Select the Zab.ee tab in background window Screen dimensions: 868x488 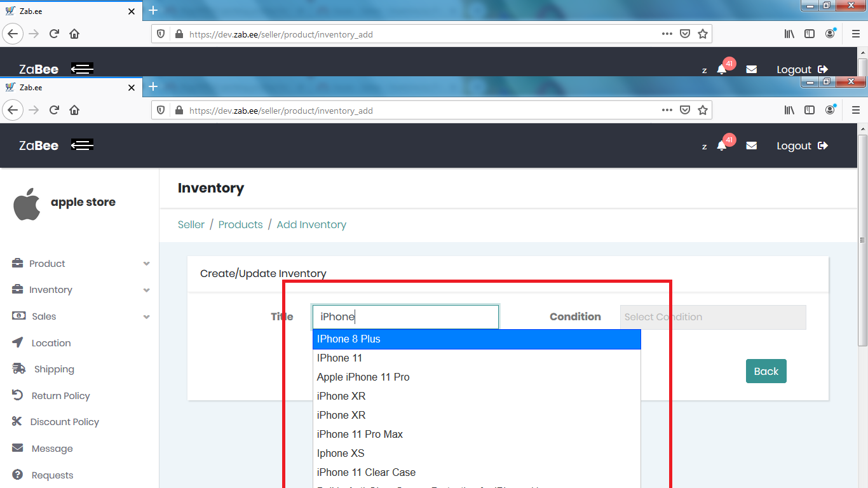tap(70, 11)
